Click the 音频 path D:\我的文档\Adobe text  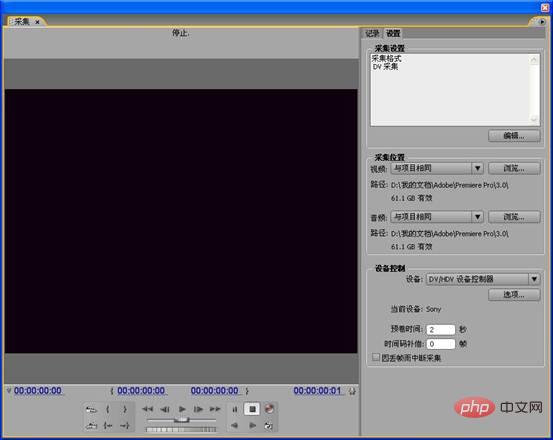449,233
